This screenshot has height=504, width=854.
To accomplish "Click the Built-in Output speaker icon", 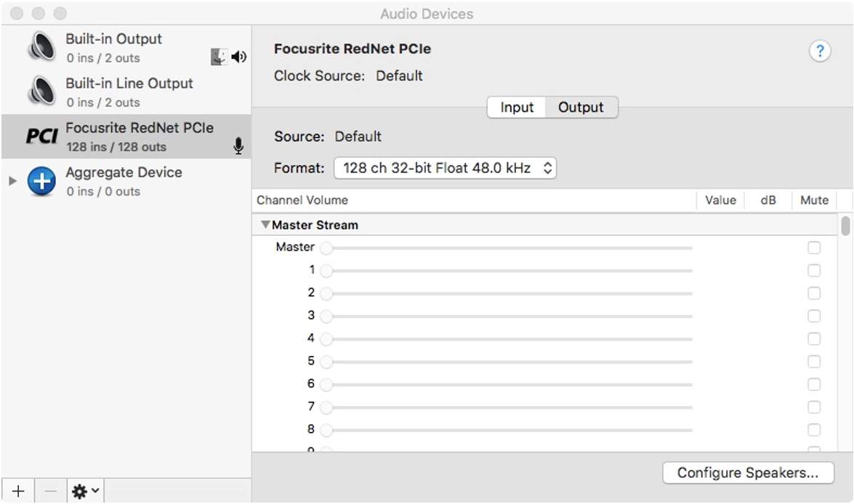I will tap(41, 47).
